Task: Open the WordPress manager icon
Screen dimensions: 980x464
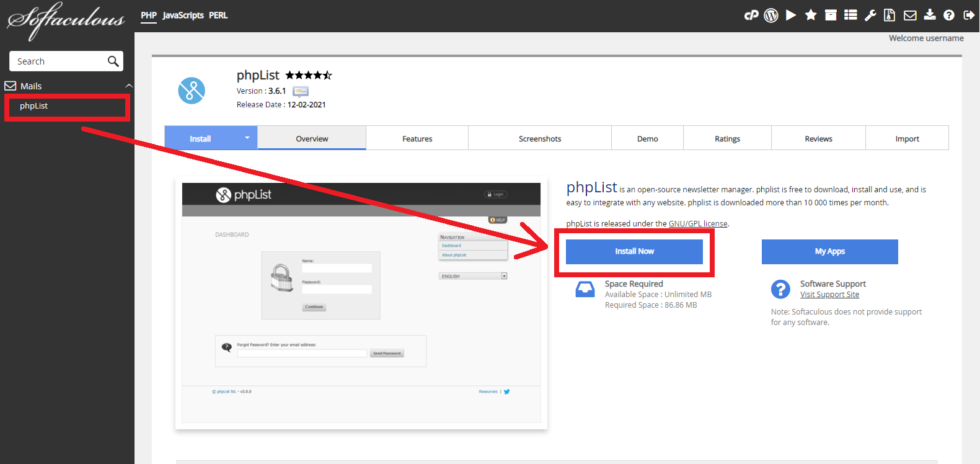Action: 771,16
